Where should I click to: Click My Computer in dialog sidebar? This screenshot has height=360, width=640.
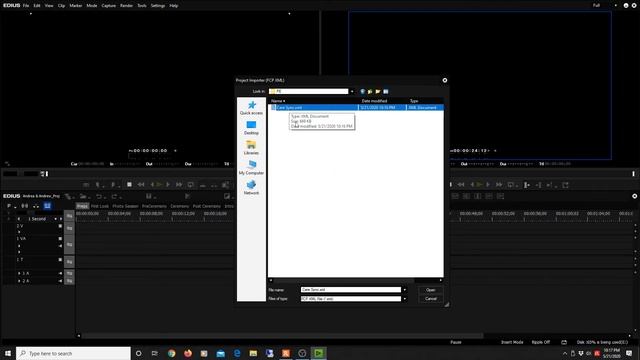[251, 168]
